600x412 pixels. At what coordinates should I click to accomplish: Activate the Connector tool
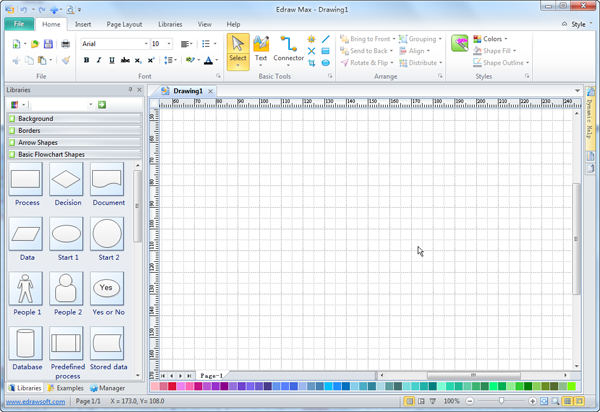tap(289, 49)
